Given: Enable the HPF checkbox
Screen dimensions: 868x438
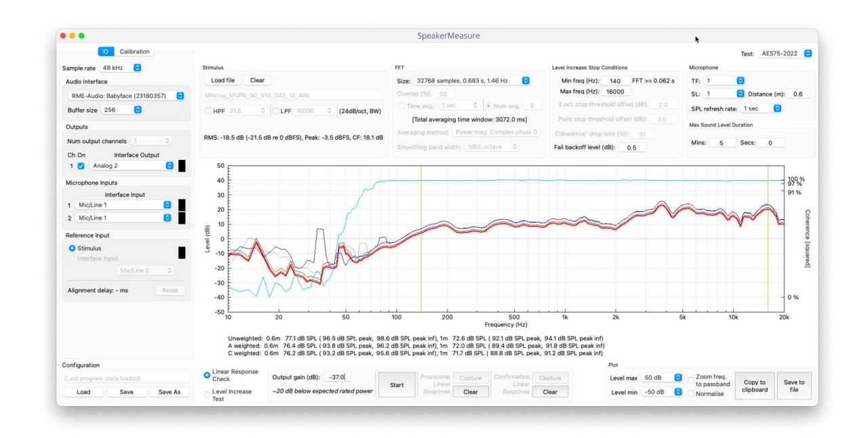Looking at the screenshot, I should (x=208, y=111).
